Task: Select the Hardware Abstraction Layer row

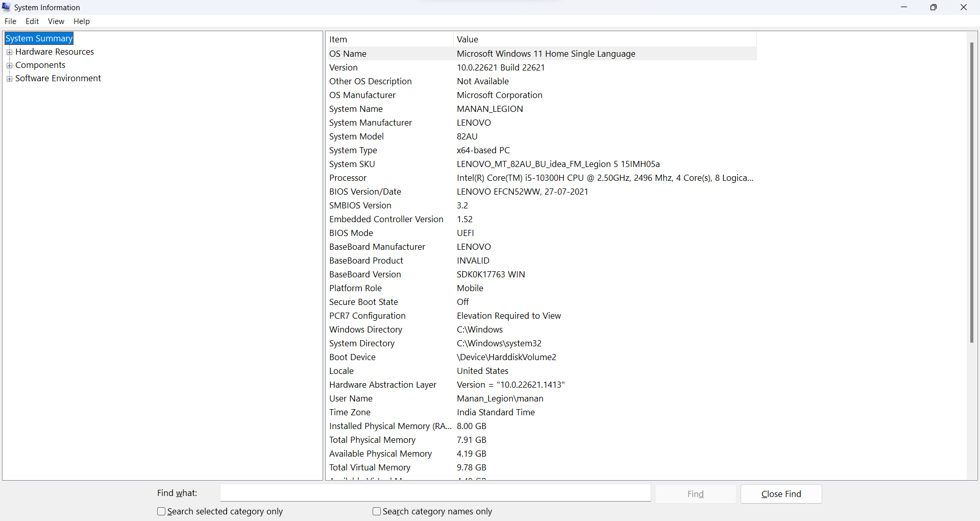Action: [x=541, y=385]
